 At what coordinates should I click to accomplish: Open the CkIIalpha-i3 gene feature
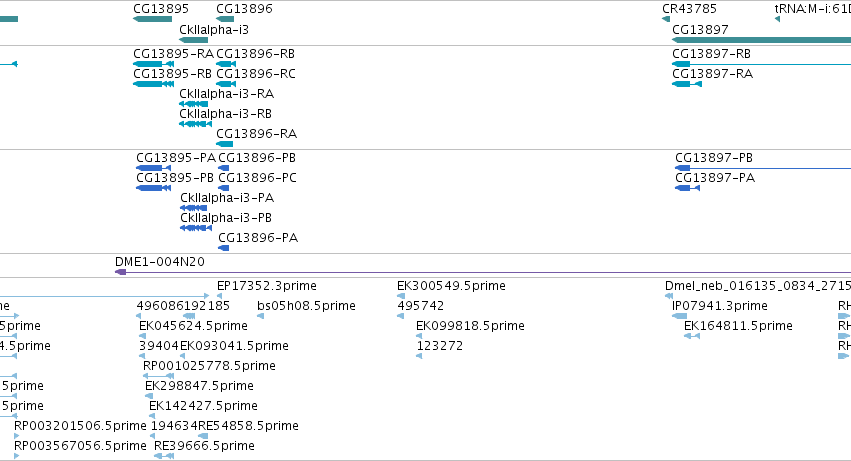click(193, 40)
